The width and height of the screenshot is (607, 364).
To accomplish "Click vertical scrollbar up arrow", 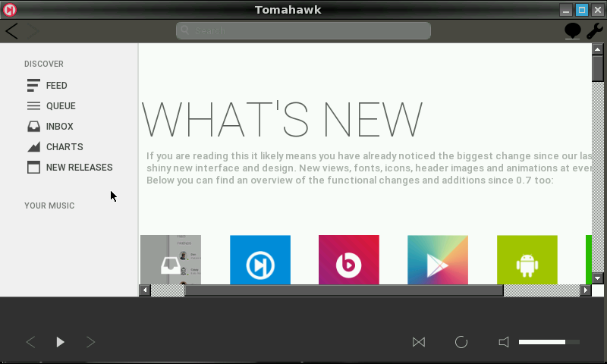I will 598,49.
